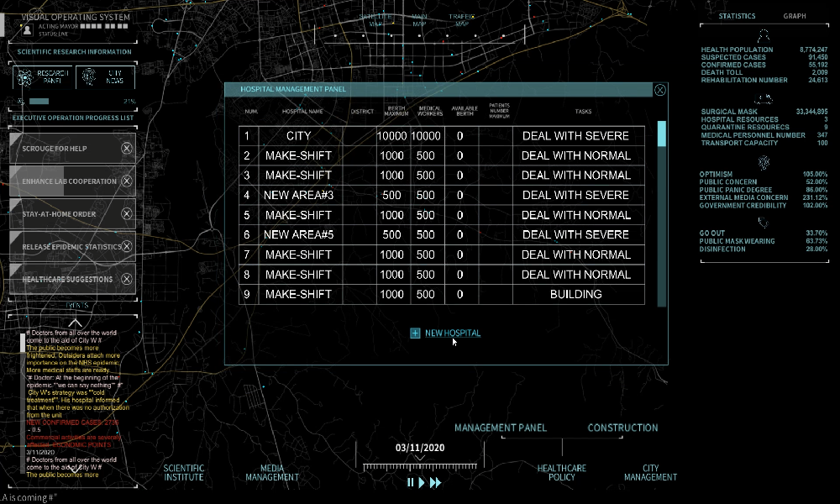Viewport: 840px width, 504px height.
Task: Switch to Satellite Map view
Action: click(375, 20)
